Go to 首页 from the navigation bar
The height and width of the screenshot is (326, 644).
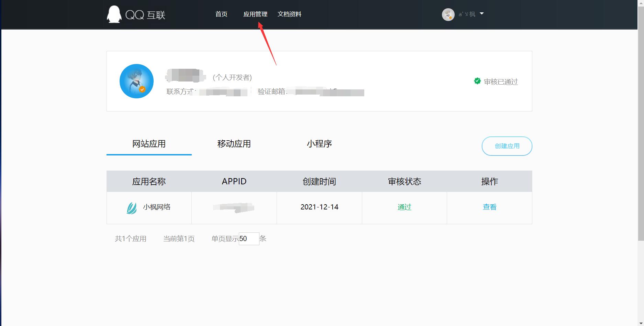[221, 14]
